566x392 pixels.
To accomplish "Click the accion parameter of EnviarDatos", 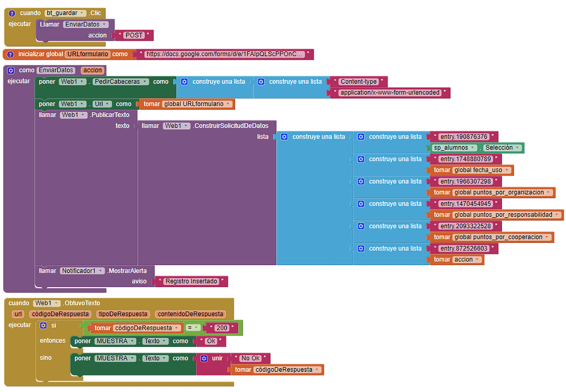I will [93, 70].
